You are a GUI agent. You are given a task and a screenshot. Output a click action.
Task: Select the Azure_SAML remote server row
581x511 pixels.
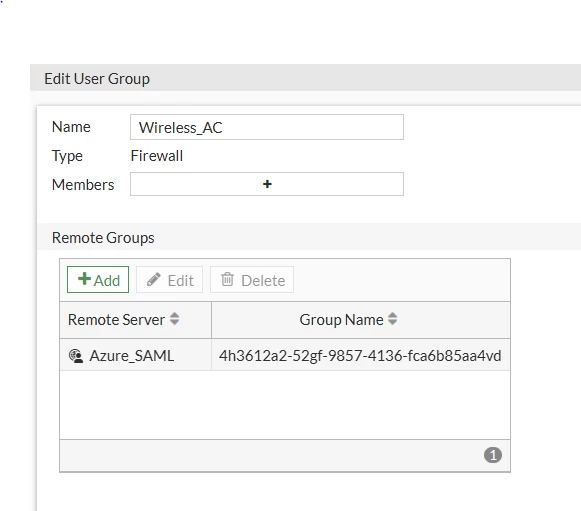[285, 355]
